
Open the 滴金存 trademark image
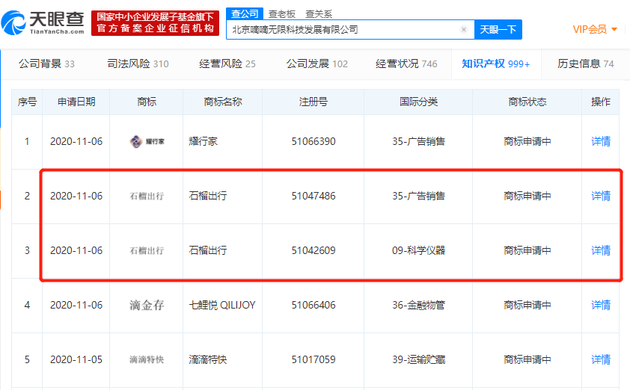(x=147, y=305)
